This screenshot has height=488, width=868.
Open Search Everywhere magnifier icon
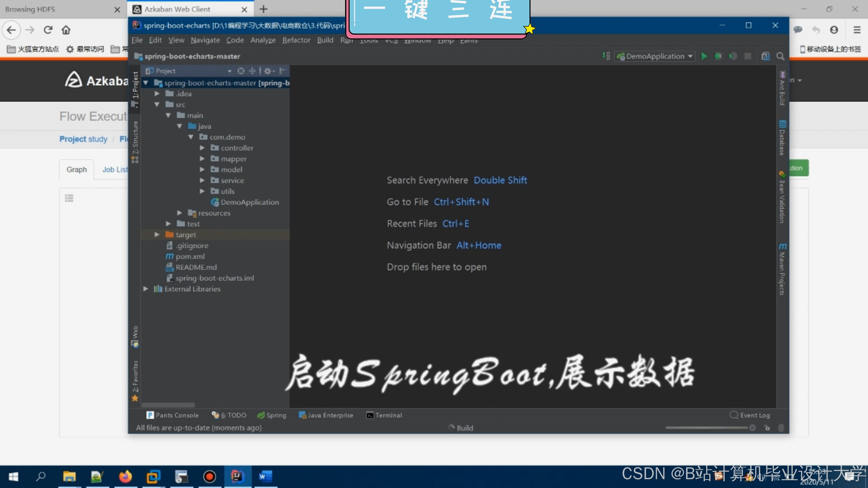780,56
